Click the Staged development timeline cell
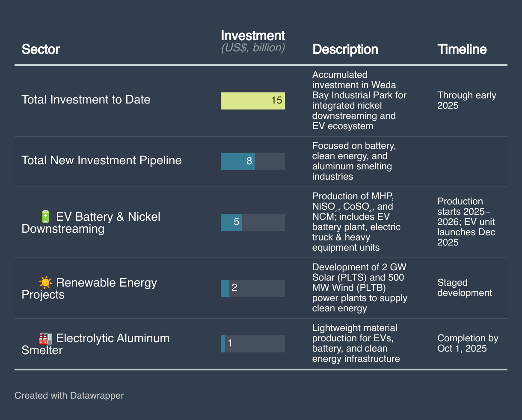Viewport: 522px width, 420px height. tap(465, 288)
